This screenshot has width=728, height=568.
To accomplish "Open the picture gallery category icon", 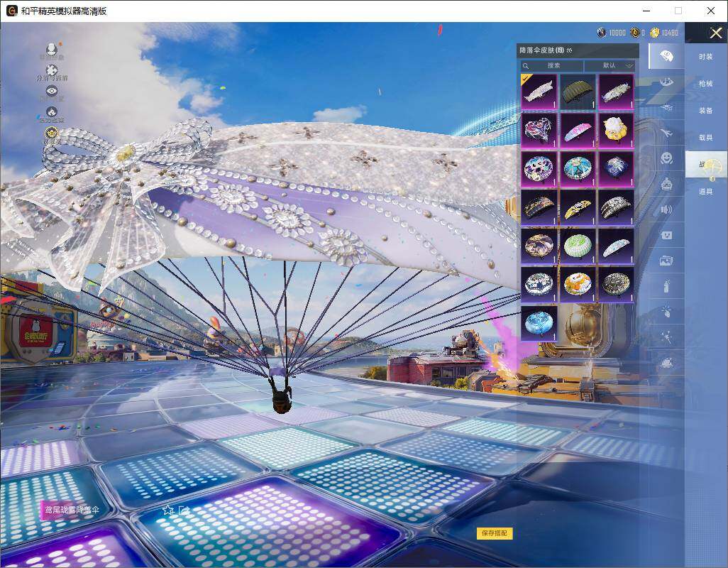I will 666,261.
